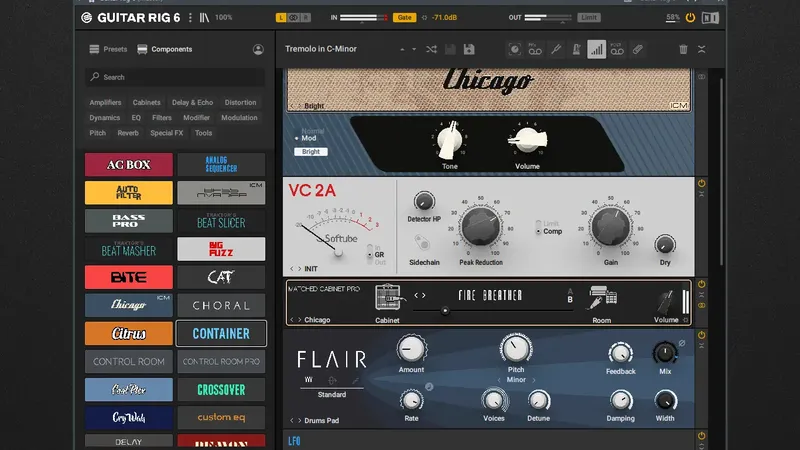
Task: Open the metronome tool
Action: [x=576, y=49]
